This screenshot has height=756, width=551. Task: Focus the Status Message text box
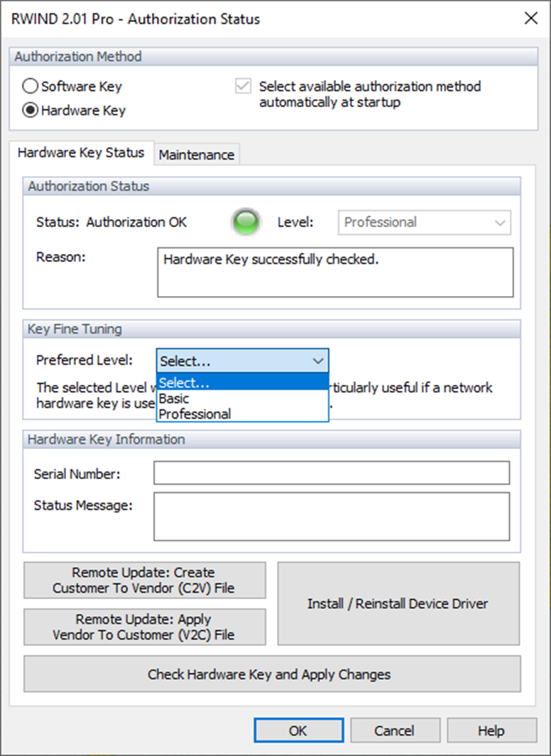coord(332,517)
